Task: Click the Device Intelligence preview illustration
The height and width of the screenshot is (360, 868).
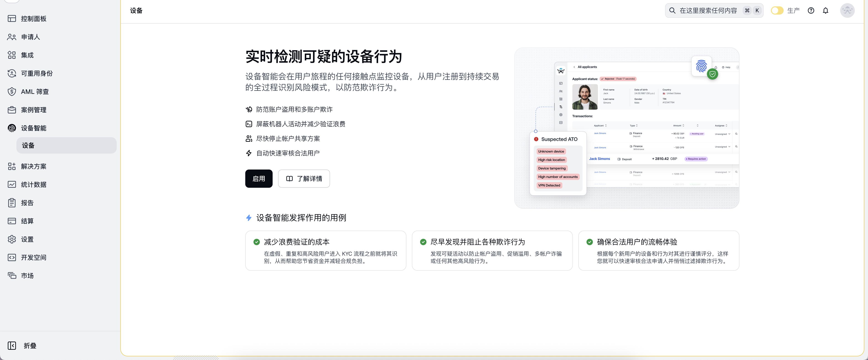Action: [627, 128]
